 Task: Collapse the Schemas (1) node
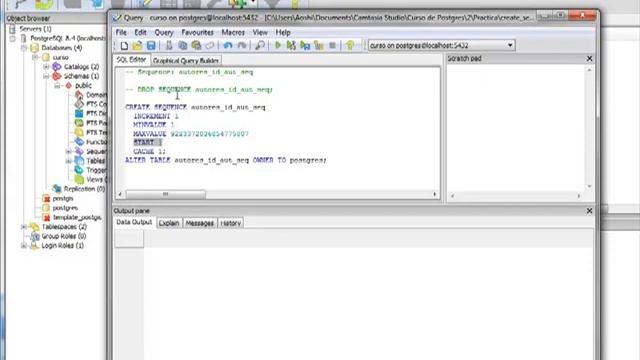(46, 76)
